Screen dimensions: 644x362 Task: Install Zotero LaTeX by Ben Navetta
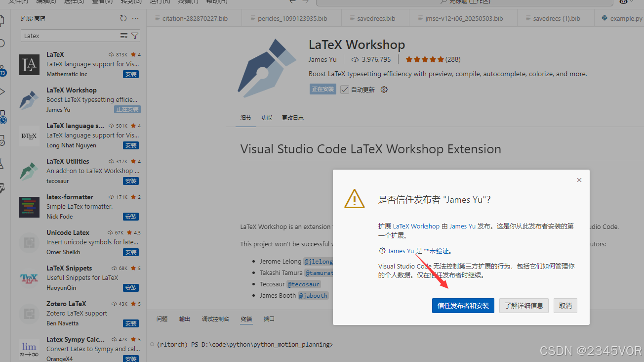[x=131, y=323]
